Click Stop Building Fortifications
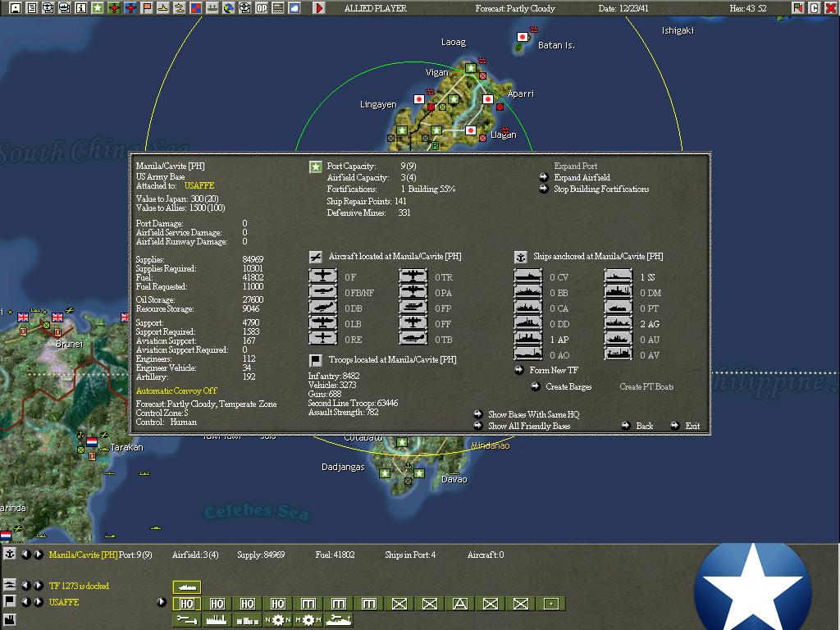 [601, 189]
